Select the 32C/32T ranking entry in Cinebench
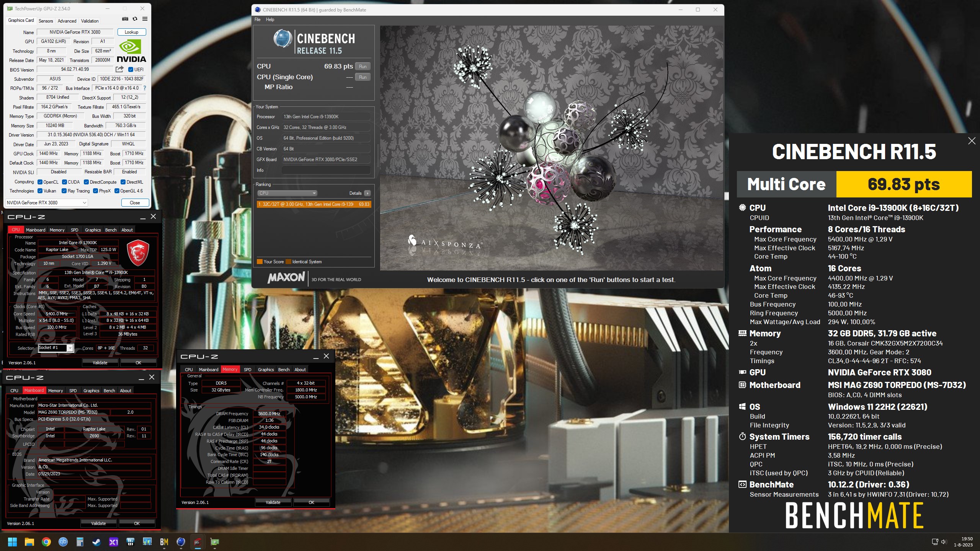 [314, 204]
